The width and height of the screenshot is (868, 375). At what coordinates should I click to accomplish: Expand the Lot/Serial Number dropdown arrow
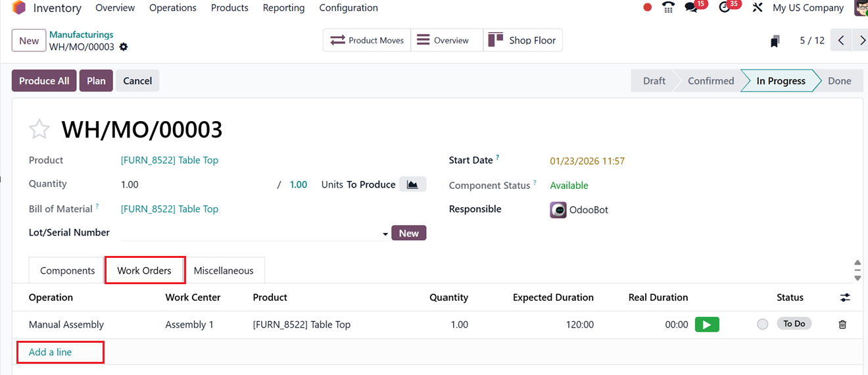click(x=385, y=234)
